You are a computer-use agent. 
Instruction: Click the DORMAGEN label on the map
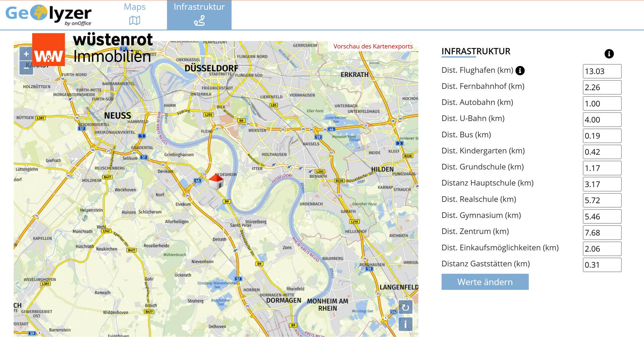pyautogui.click(x=284, y=300)
